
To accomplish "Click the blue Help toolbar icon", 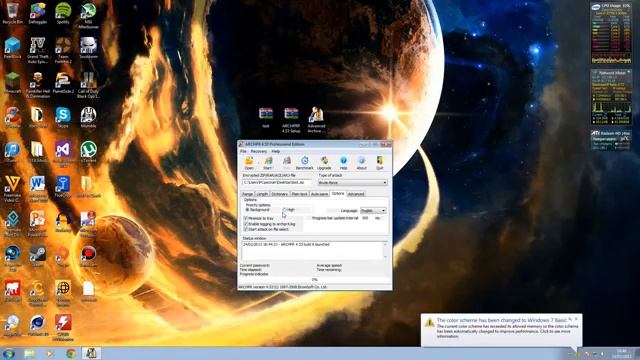I will point(343,162).
